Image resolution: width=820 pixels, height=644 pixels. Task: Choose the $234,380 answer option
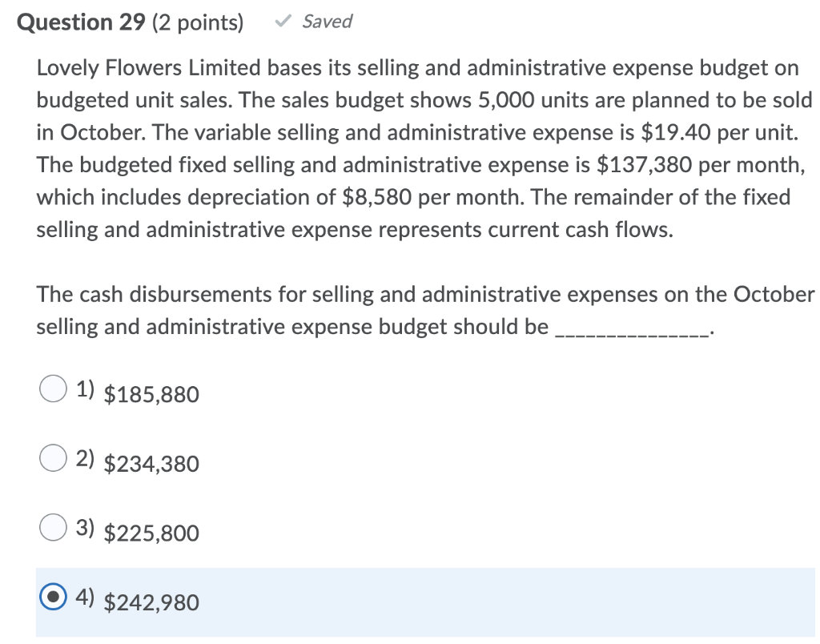coord(151,464)
